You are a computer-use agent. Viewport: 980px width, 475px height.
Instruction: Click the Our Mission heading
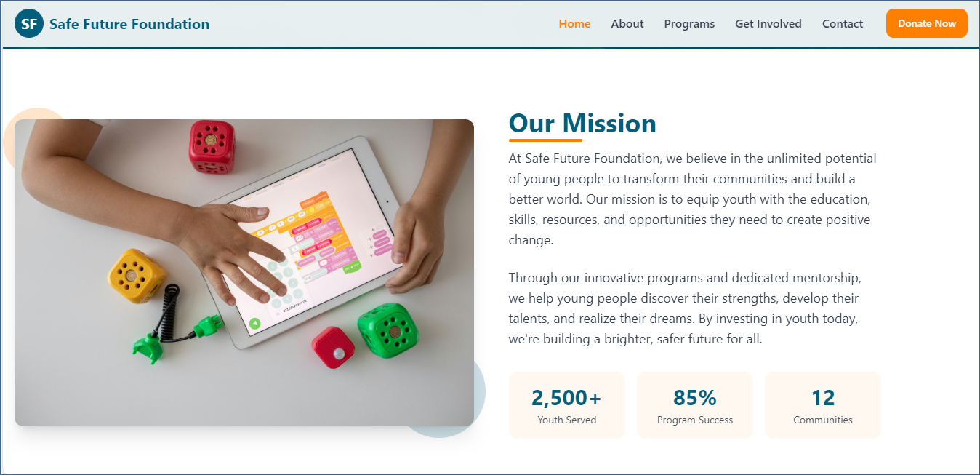(x=582, y=123)
